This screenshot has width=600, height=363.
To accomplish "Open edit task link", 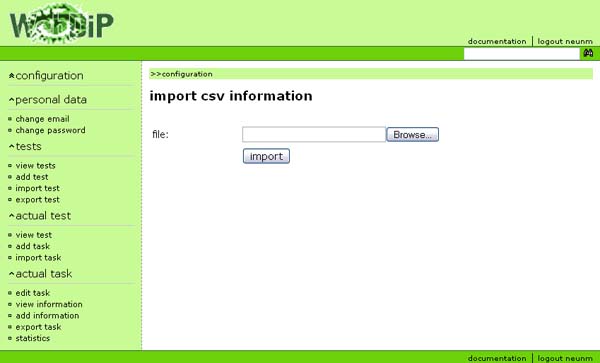I will (x=33, y=293).
